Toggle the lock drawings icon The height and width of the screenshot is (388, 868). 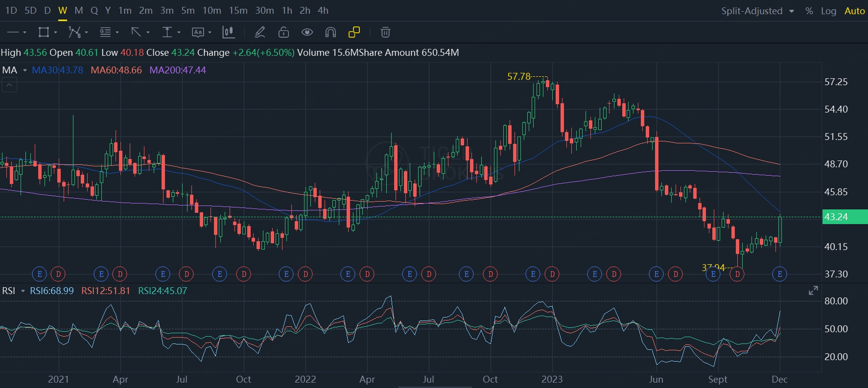point(283,32)
